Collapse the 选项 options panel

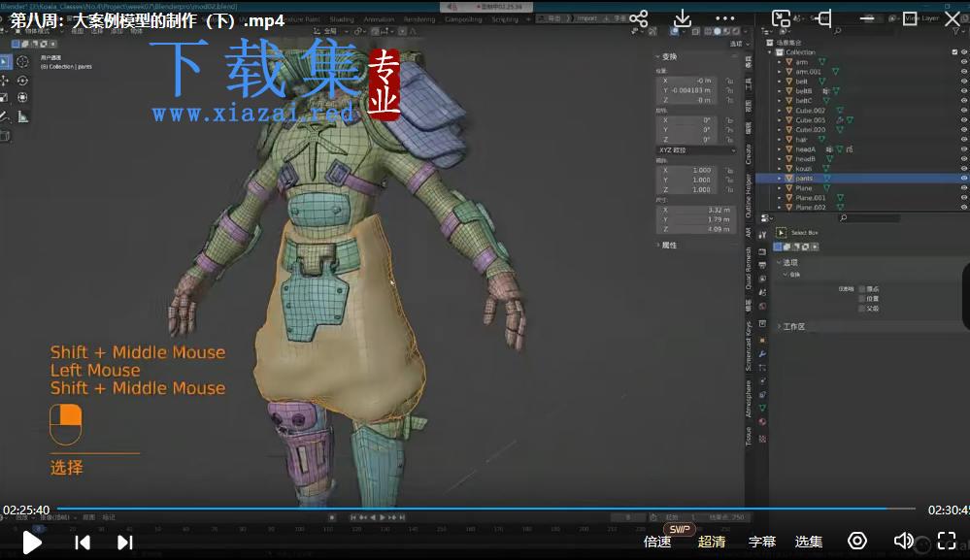coord(788,262)
